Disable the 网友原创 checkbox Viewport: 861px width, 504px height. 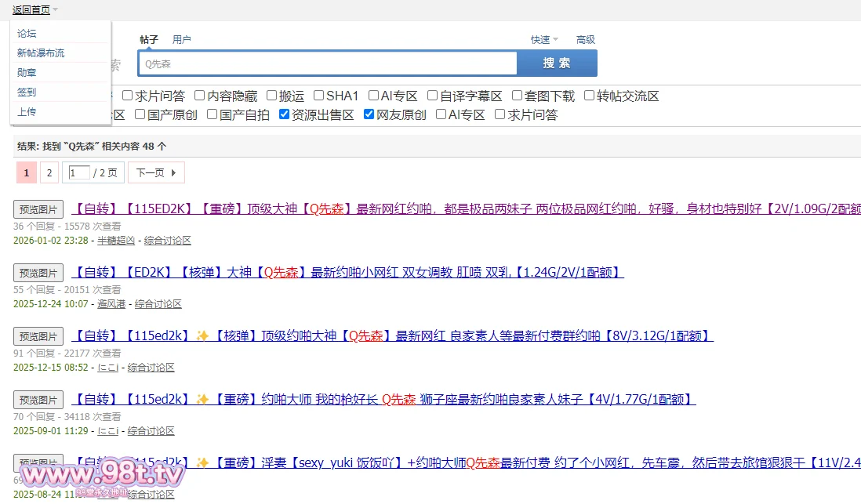point(369,114)
